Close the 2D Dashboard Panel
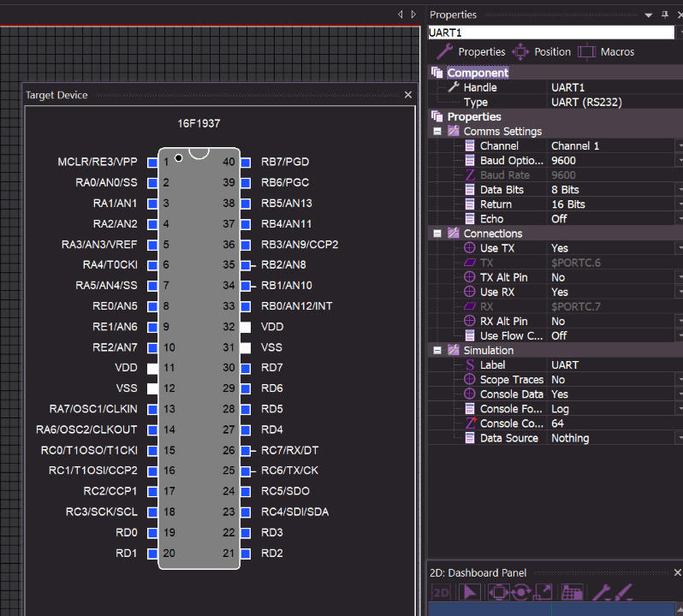Image resolution: width=683 pixels, height=616 pixels. pos(678,572)
